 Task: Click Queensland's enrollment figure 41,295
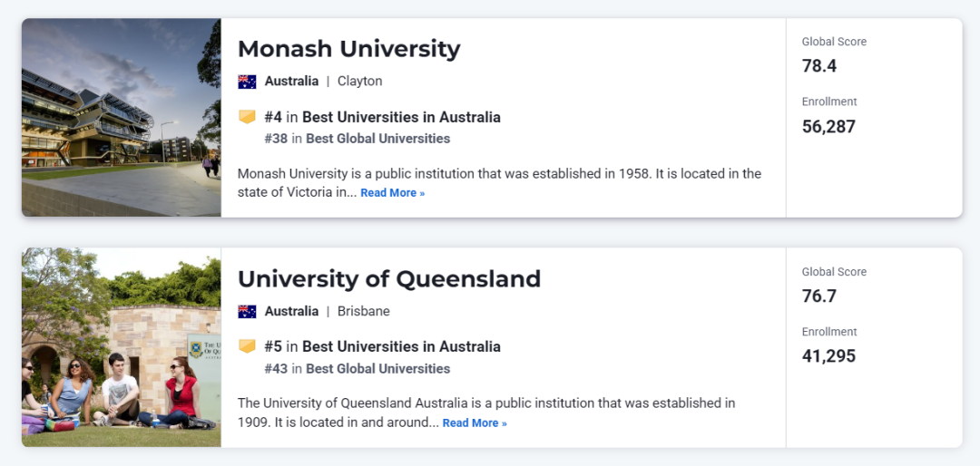828,356
